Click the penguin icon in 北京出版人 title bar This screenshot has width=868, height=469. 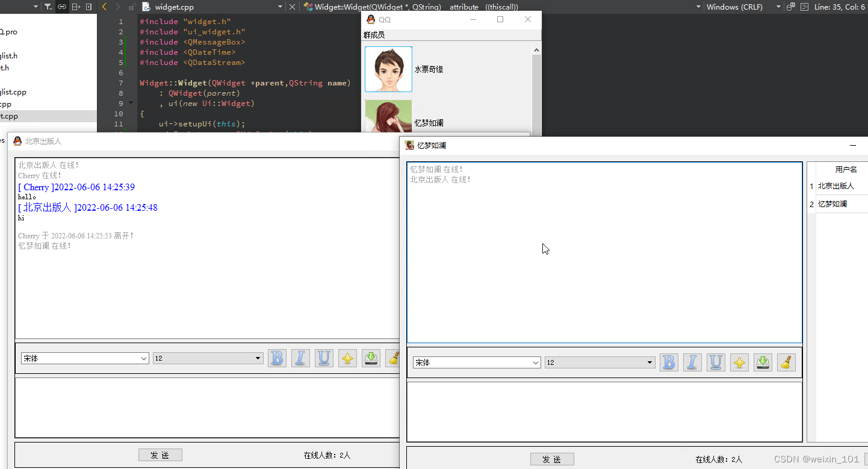coord(17,141)
